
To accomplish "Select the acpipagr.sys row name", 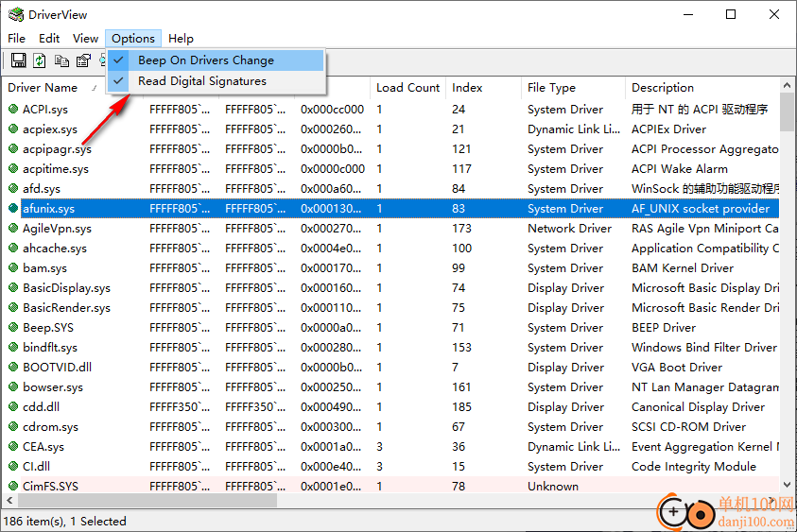I will click(x=57, y=149).
